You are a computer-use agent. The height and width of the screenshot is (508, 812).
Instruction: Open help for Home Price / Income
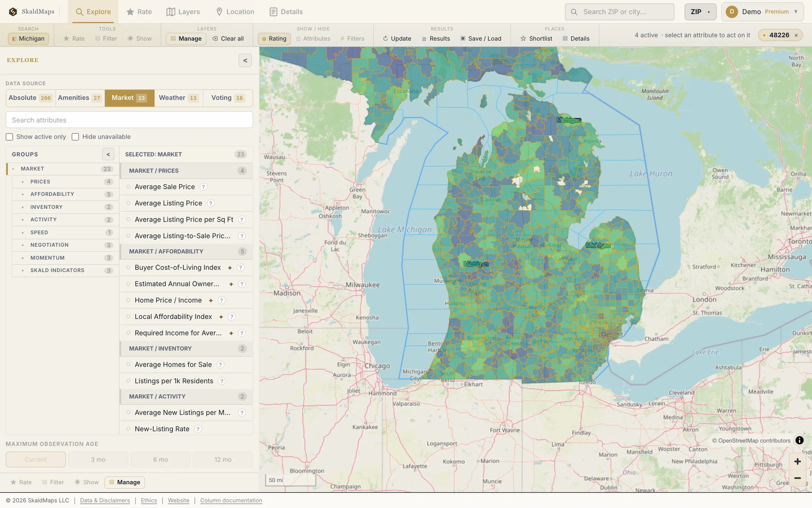click(x=221, y=300)
